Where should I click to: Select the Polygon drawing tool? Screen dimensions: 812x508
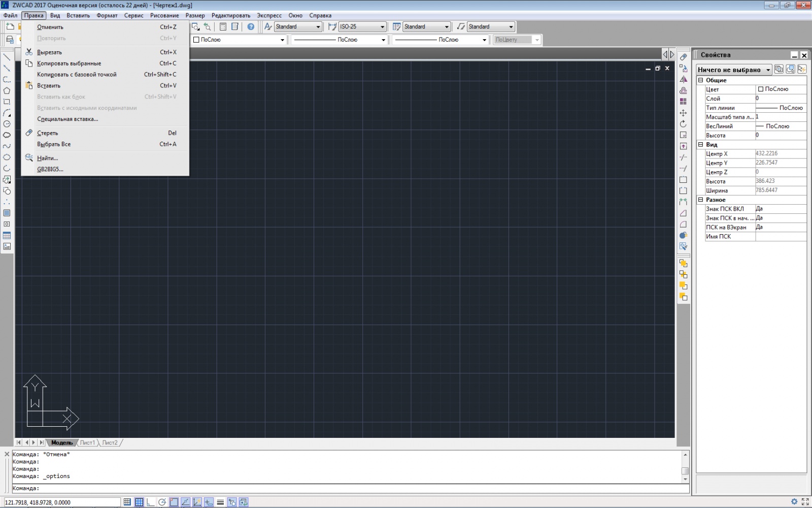[7, 90]
